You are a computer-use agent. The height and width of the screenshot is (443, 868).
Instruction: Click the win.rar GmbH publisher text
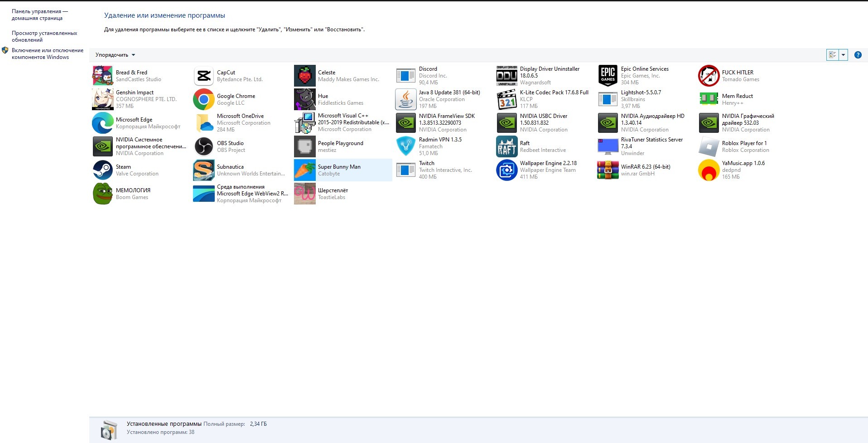click(638, 174)
